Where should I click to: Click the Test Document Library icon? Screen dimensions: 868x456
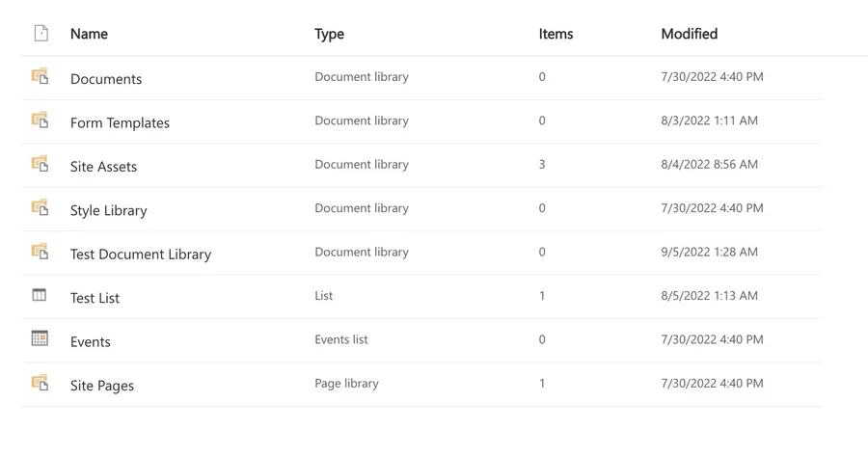(x=40, y=252)
